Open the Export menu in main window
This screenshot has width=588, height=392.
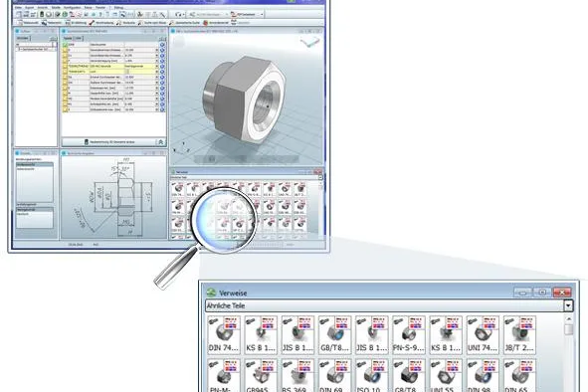[29, 8]
